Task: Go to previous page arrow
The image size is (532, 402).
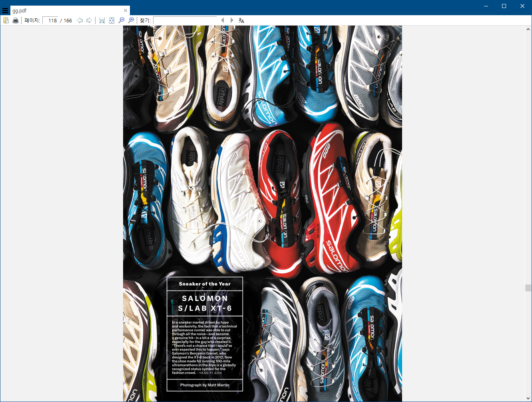Action: click(x=80, y=20)
